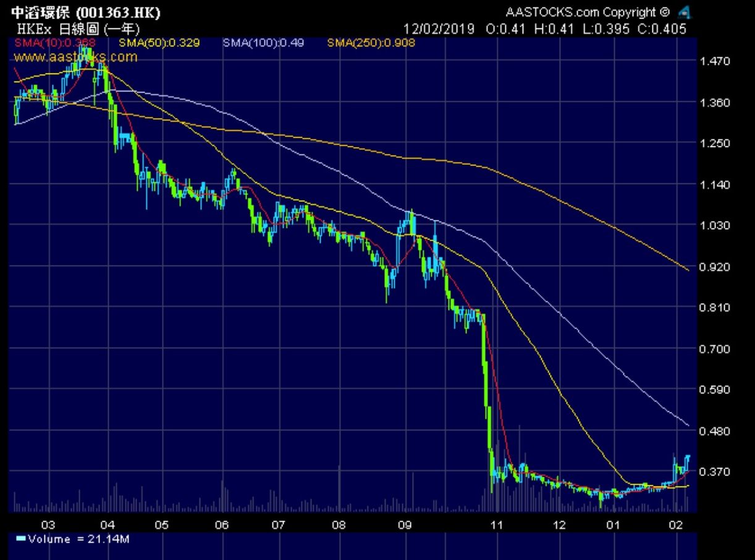Click the stock title 中滔環保 (001363.HK)
Image resolution: width=755 pixels, height=560 pixels.
tap(86, 13)
